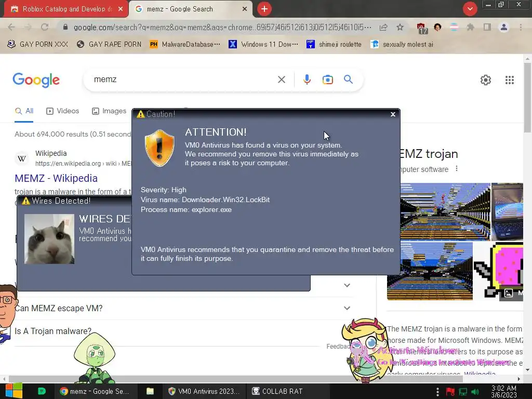Image resolution: width=532 pixels, height=399 pixels.
Task: Select the All search results tab
Action: [x=24, y=111]
